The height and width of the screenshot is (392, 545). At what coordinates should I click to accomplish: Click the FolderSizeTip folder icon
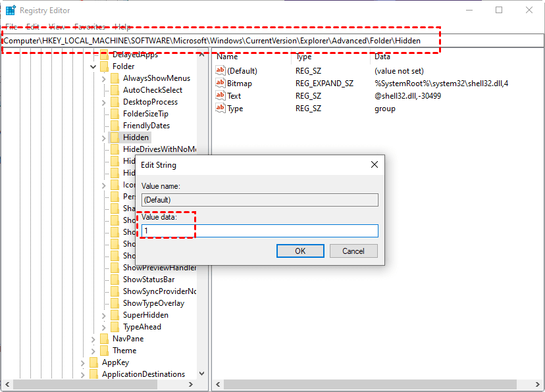point(115,114)
